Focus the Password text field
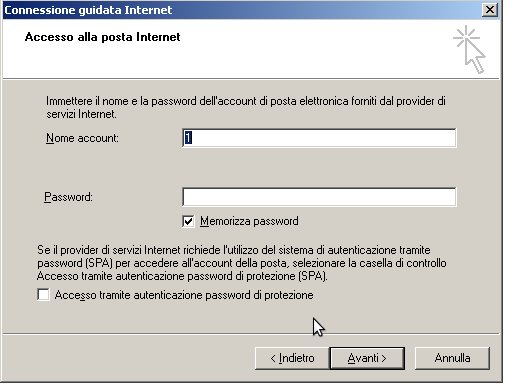This screenshot has width=506, height=387. (319, 197)
